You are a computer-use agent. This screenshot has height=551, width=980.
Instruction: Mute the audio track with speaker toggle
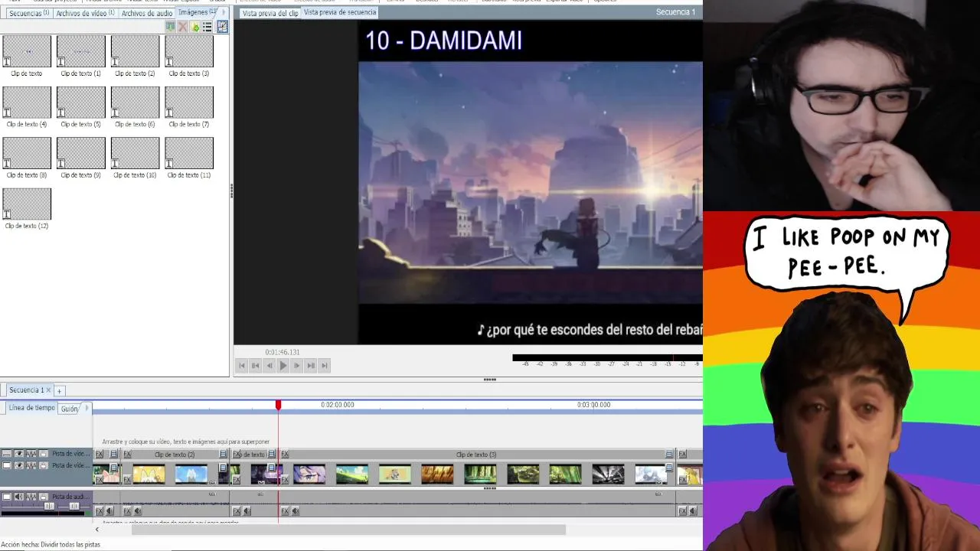[x=18, y=496]
